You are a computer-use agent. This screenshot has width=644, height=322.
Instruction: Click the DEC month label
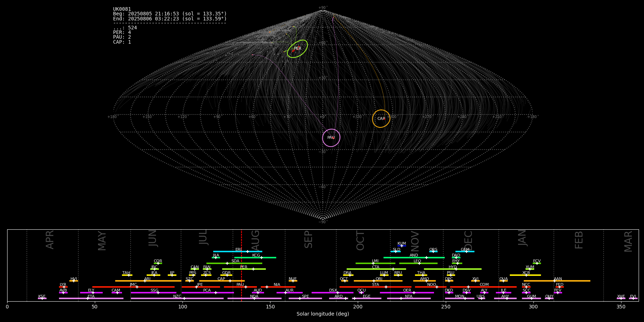[468, 240]
